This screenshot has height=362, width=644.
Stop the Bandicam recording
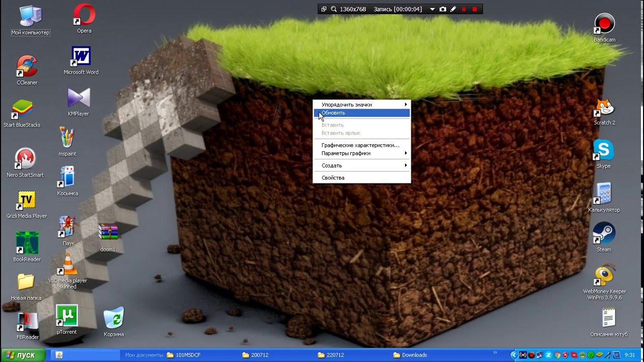[x=474, y=9]
